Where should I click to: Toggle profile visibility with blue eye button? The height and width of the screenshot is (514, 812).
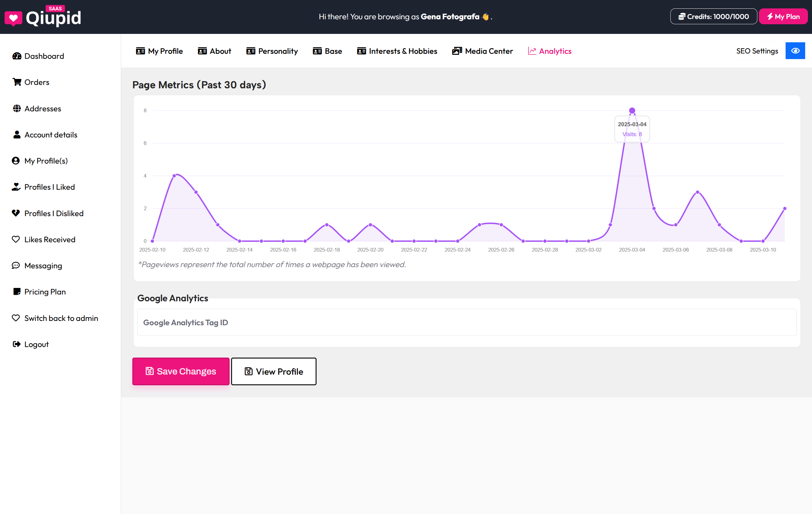[795, 51]
